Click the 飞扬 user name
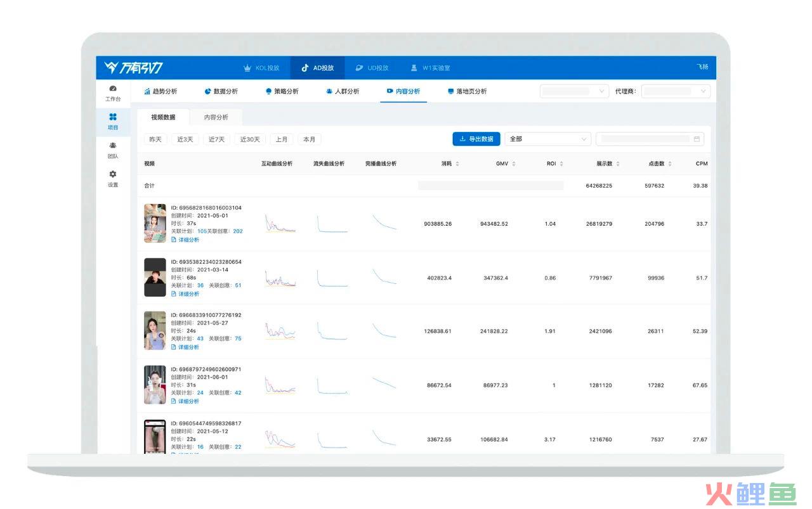The height and width of the screenshot is (509, 812). (x=702, y=67)
